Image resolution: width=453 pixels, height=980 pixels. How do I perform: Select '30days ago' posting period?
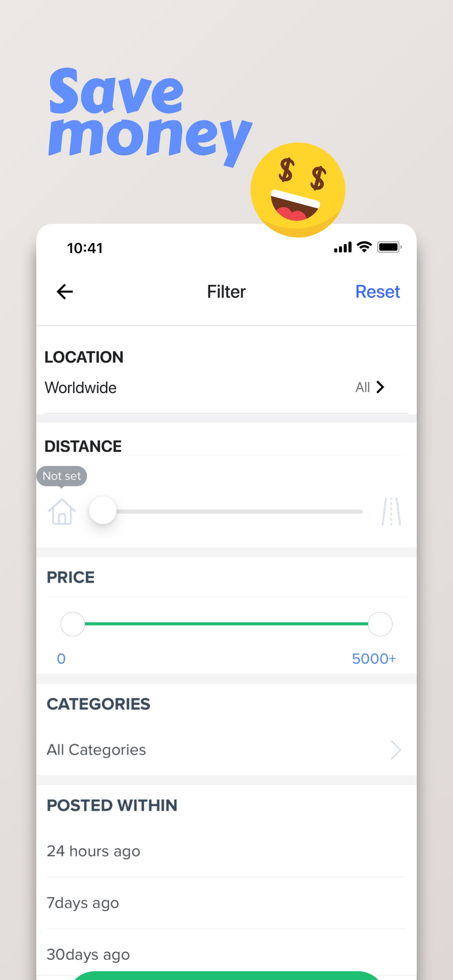click(88, 954)
